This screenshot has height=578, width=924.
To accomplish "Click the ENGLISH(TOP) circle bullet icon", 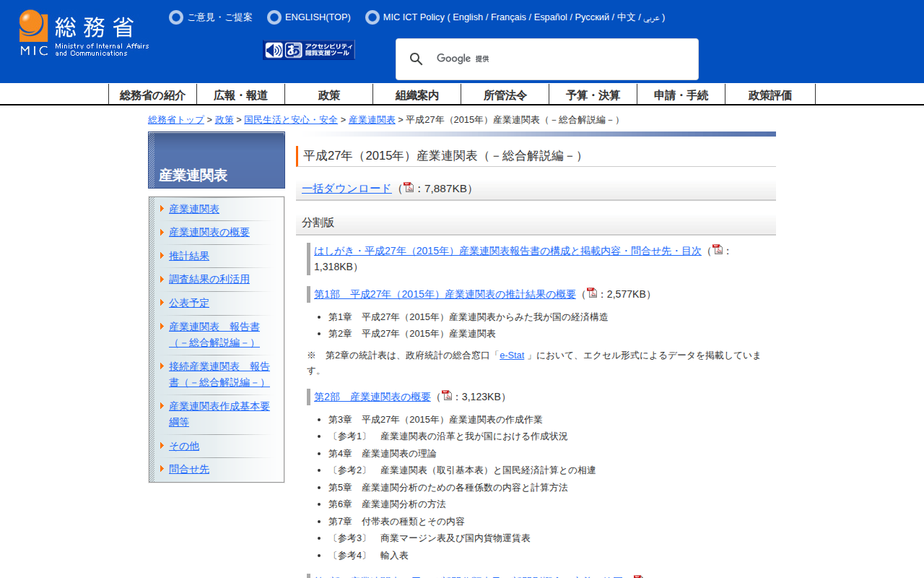I will click(274, 17).
